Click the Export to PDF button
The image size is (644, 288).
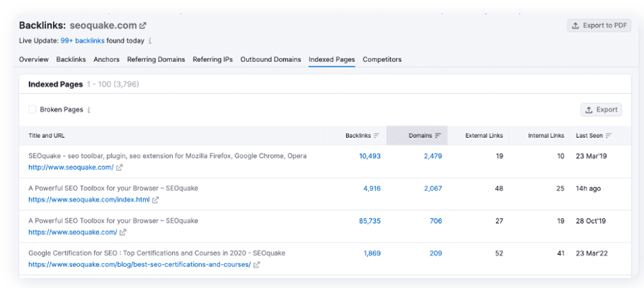coord(599,25)
